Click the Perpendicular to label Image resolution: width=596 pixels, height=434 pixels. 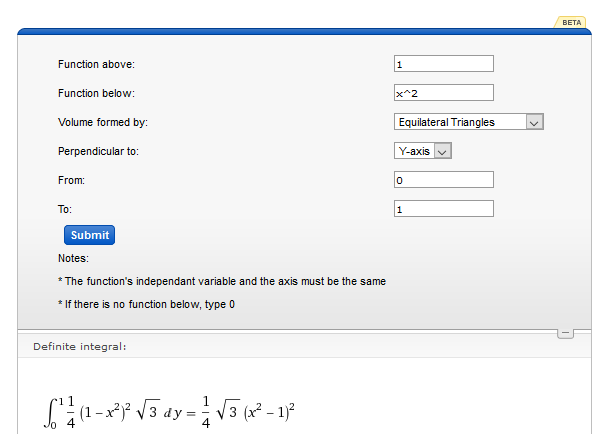tap(98, 151)
